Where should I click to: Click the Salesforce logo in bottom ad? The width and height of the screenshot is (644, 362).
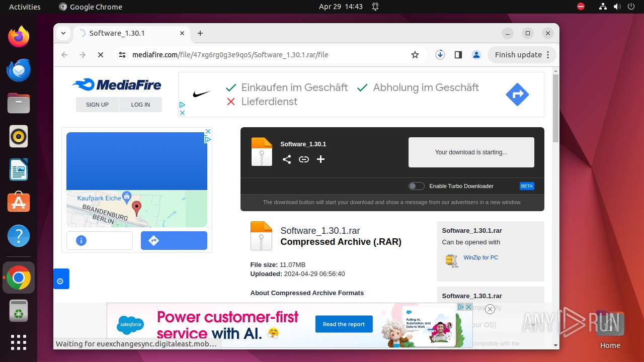pos(130,326)
